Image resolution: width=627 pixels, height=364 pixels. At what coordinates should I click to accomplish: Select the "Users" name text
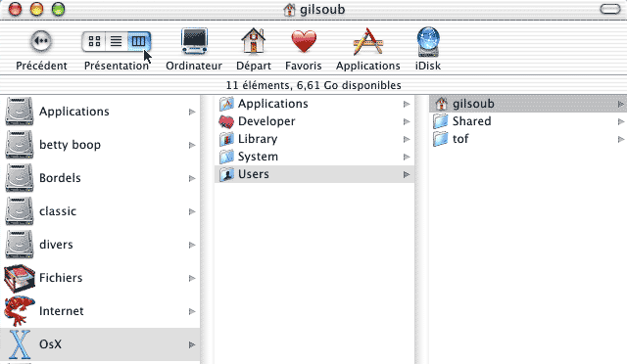point(254,174)
